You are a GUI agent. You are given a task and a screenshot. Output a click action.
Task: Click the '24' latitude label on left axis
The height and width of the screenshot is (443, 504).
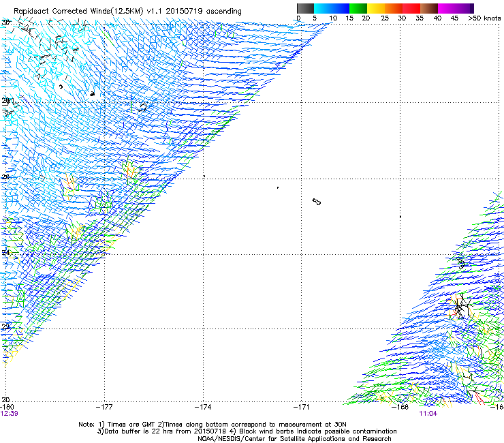pos(5,253)
